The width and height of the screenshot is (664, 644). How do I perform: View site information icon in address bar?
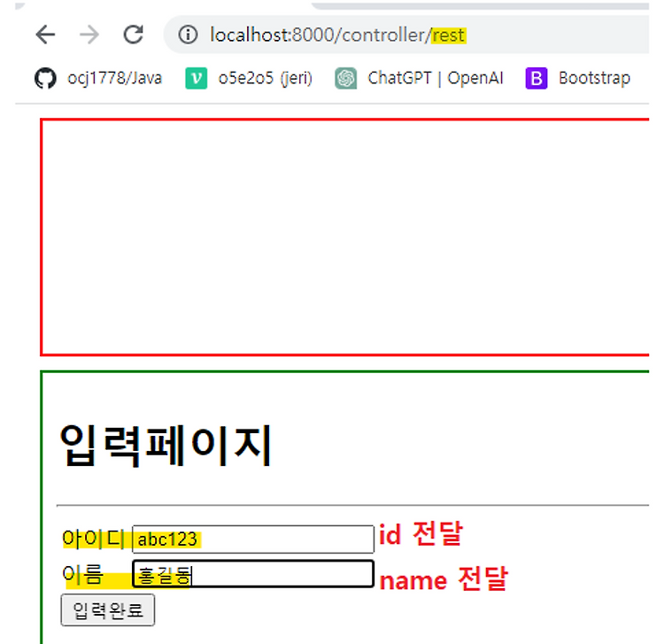(188, 35)
